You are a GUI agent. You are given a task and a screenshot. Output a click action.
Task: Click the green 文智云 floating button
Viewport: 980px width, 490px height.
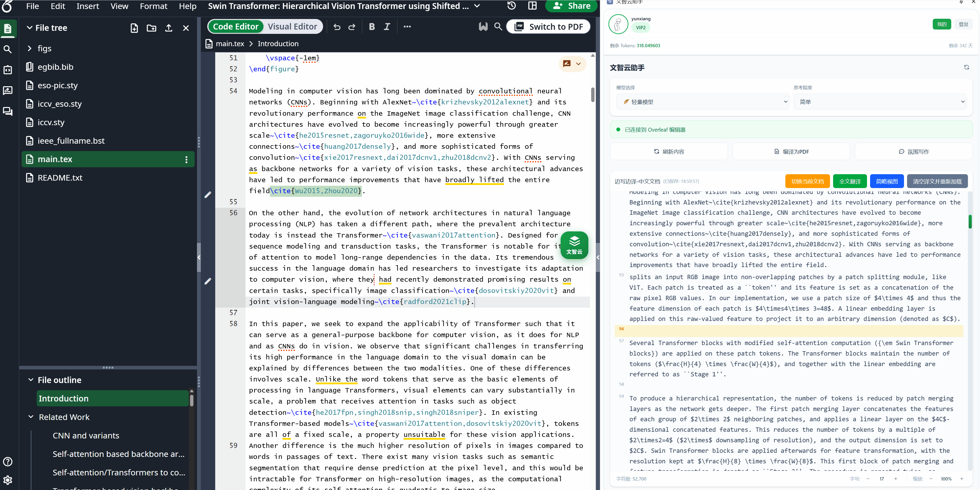(x=574, y=245)
